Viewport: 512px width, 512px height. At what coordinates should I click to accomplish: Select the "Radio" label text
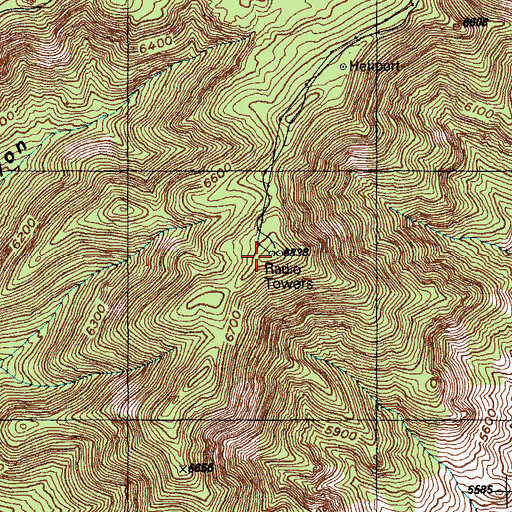pos(283,269)
